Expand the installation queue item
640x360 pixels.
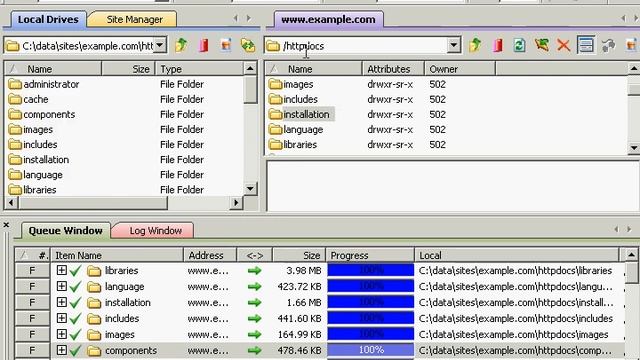(x=62, y=302)
